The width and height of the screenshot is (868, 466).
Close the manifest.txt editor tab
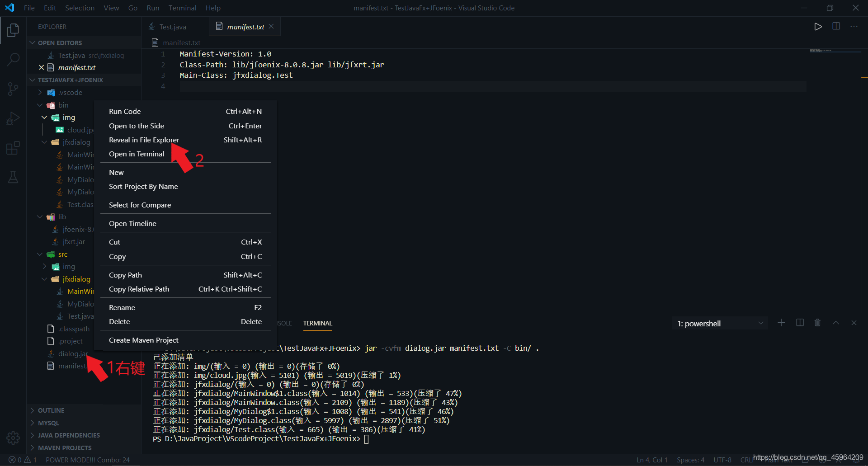[x=271, y=26]
